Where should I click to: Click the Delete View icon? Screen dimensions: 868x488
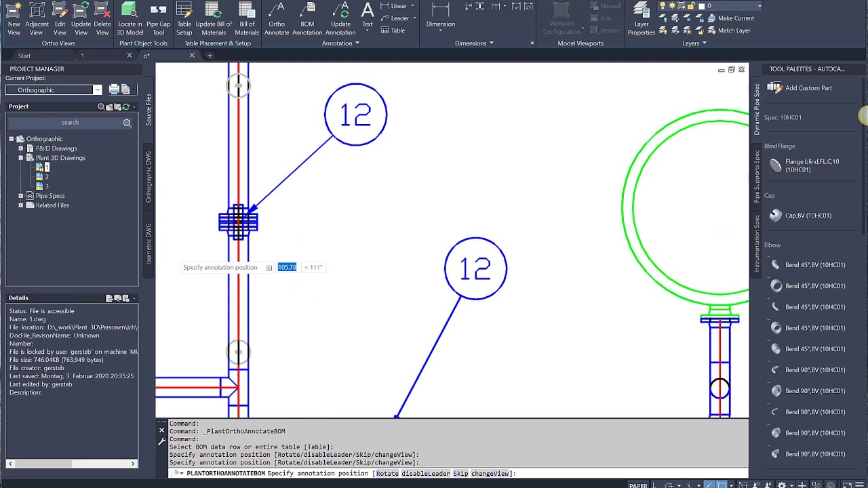pos(102,18)
